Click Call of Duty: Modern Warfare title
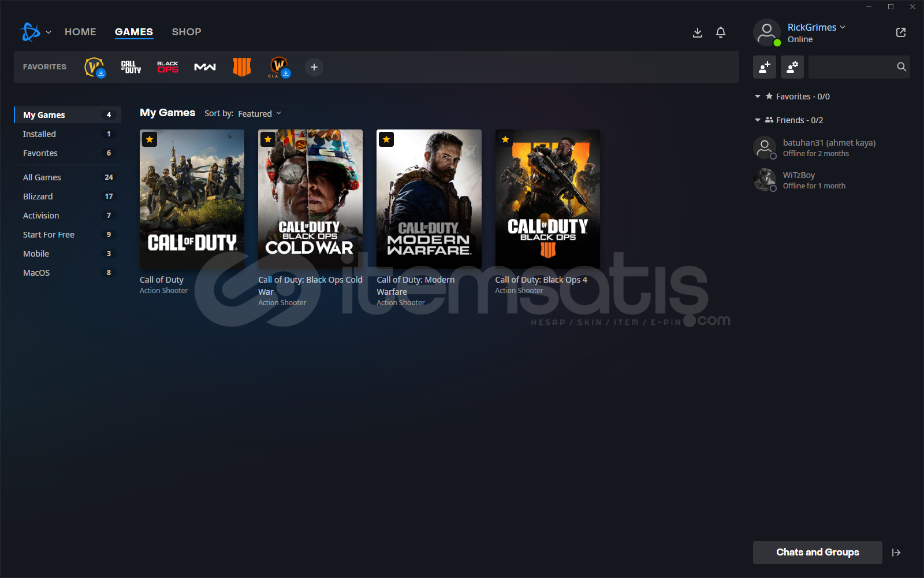 (416, 286)
